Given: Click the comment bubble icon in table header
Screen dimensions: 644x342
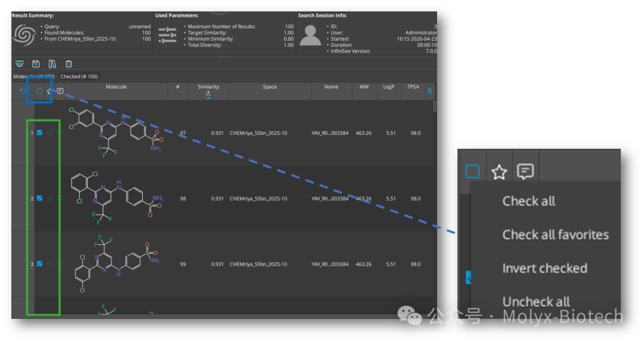Looking at the screenshot, I should pyautogui.click(x=60, y=91).
